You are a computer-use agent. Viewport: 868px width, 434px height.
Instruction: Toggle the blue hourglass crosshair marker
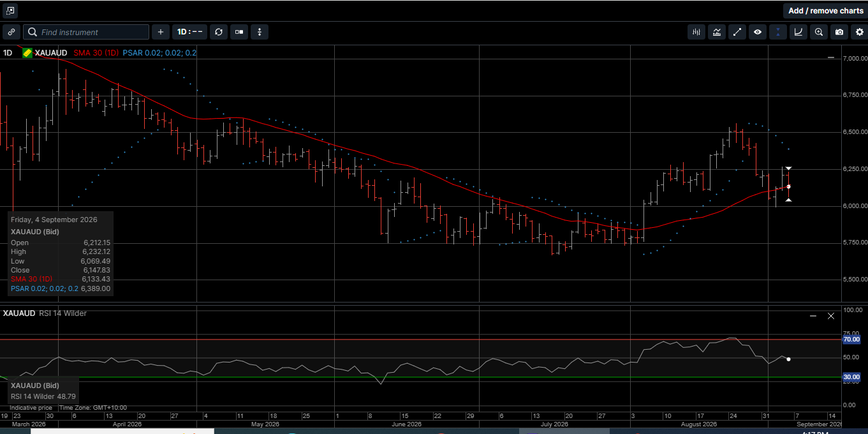[778, 32]
